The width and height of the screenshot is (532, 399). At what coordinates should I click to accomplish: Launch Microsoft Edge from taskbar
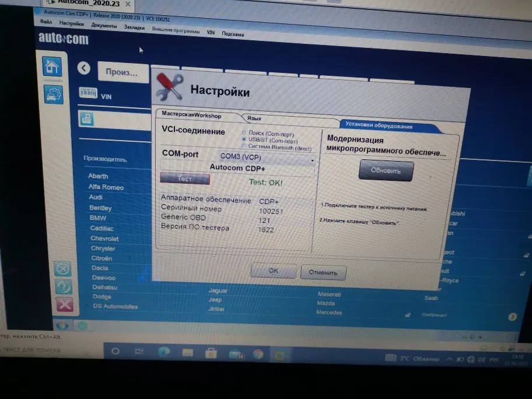164,352
